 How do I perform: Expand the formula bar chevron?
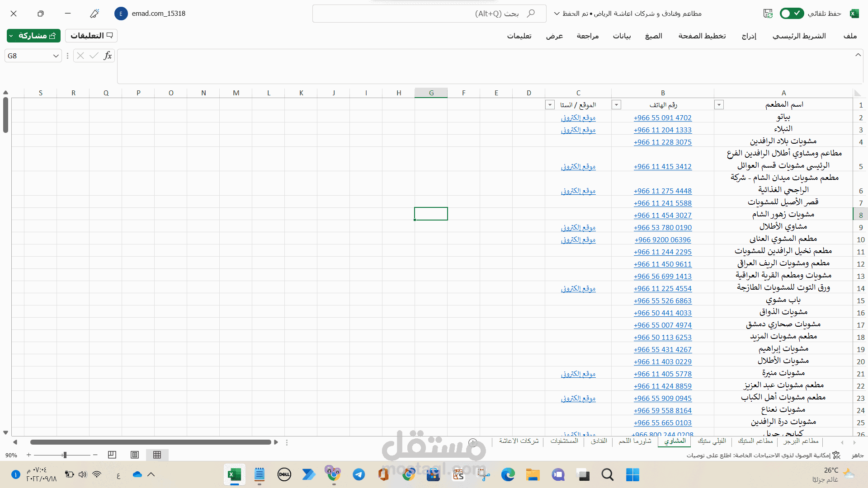(858, 55)
